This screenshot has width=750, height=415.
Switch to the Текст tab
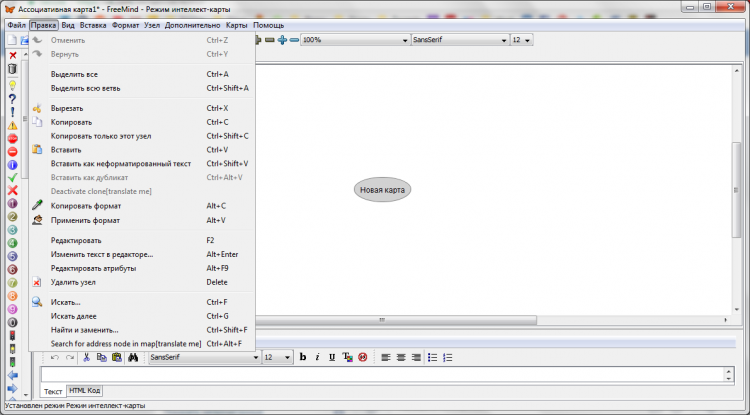(x=53, y=391)
